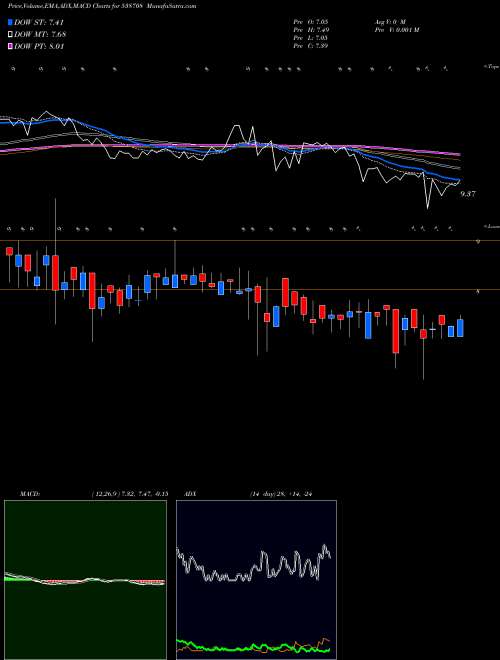500x660 pixels.
Task: Click the 'Pre H: 7.49' high value
Action: click(x=311, y=30)
